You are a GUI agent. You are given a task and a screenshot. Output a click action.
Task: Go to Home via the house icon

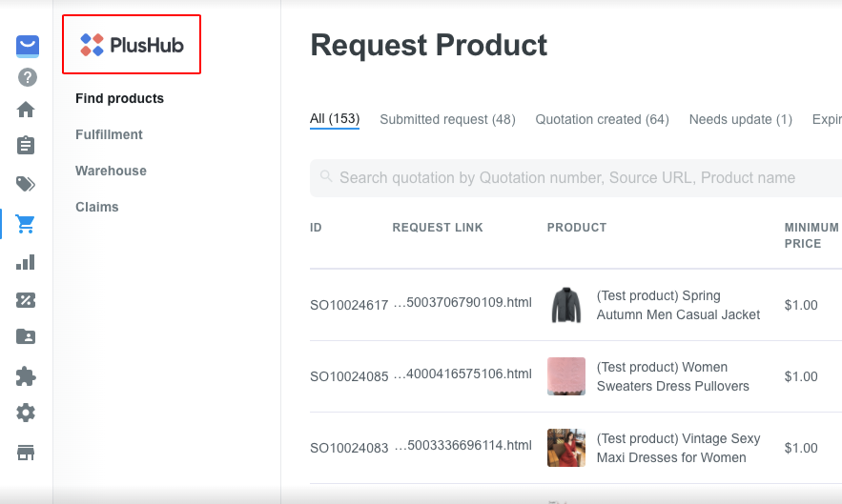(26, 110)
